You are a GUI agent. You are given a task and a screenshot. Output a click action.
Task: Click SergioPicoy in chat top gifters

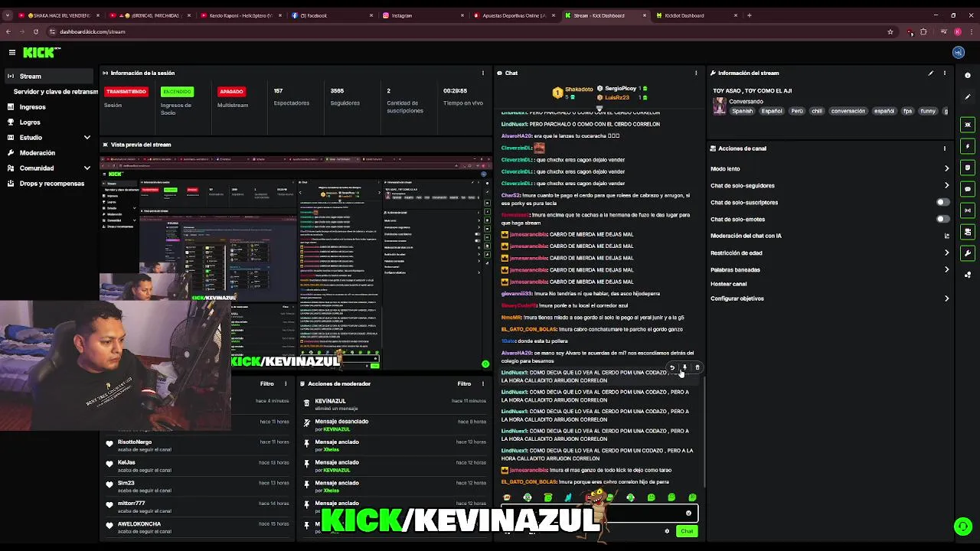(x=621, y=89)
